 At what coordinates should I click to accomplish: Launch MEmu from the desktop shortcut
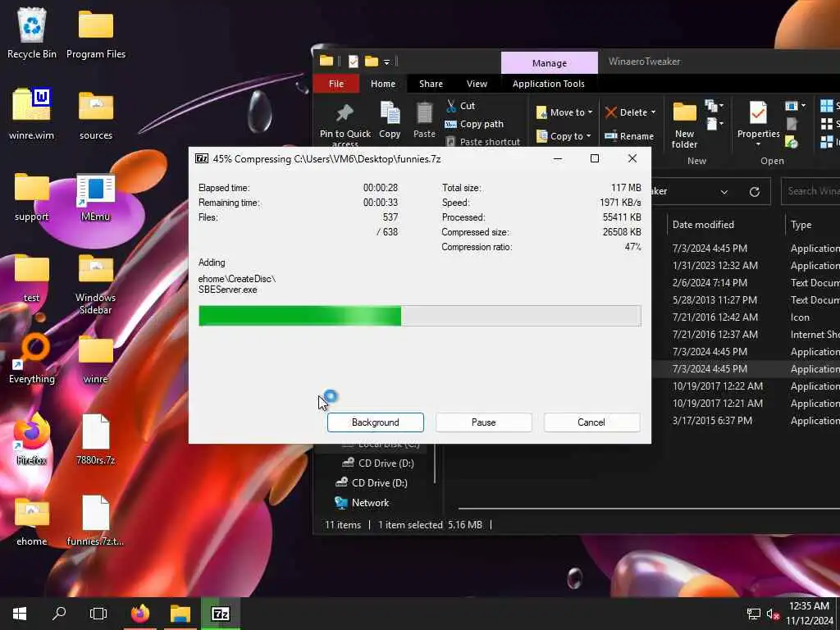[95, 196]
